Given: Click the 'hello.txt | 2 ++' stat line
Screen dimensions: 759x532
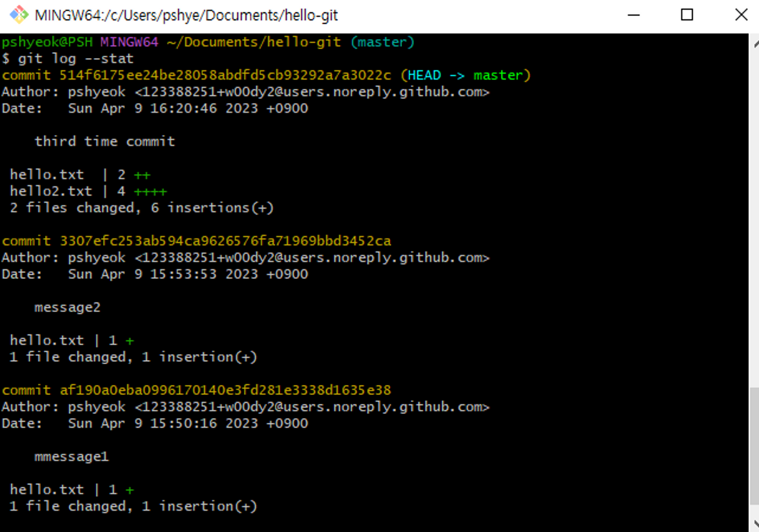Looking at the screenshot, I should click(x=80, y=175).
